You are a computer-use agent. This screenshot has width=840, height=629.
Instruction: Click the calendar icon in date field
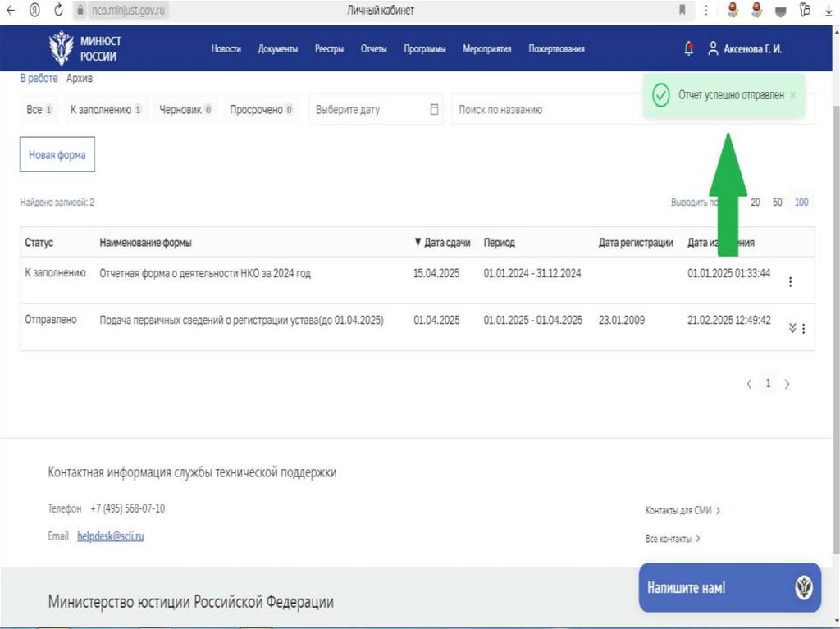(435, 109)
